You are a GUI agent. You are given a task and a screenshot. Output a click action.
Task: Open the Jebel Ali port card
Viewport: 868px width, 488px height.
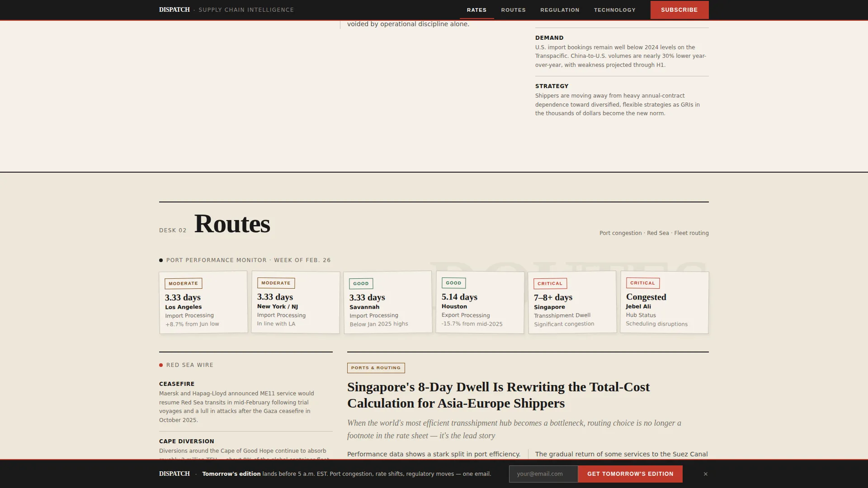click(665, 302)
